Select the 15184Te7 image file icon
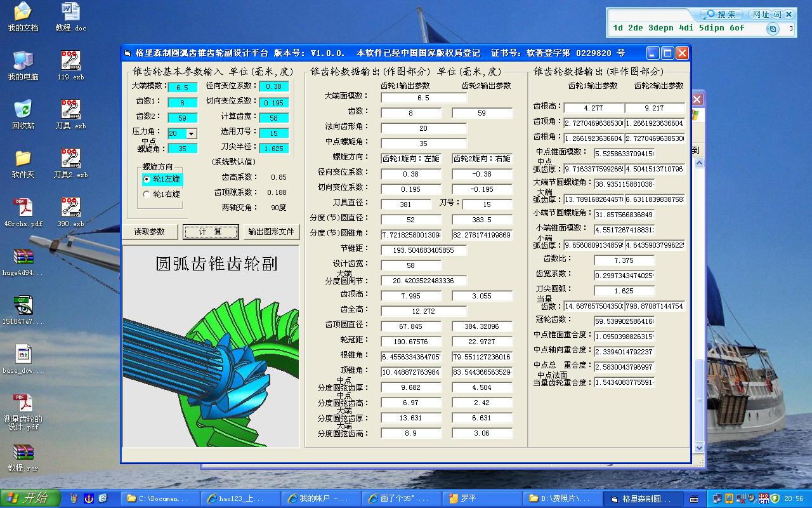The width and height of the screenshot is (812, 508). [x=23, y=310]
